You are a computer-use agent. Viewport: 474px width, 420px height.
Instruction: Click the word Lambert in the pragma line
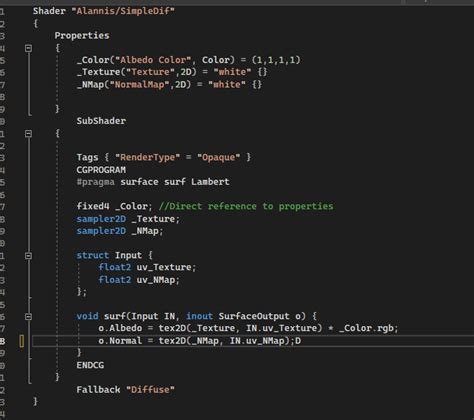(x=210, y=182)
